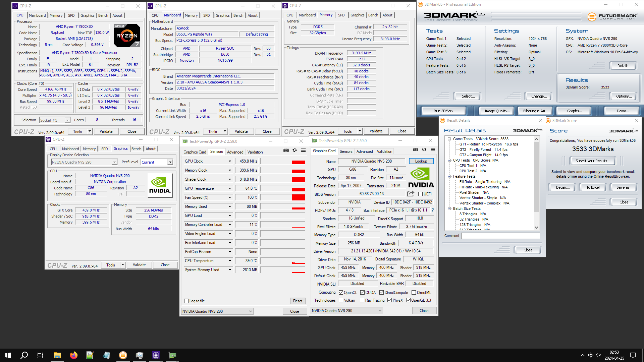Viewport: 644px width, 362px height.
Task: Open the About tab in CPU-Z Memory window
Action: click(x=387, y=15)
